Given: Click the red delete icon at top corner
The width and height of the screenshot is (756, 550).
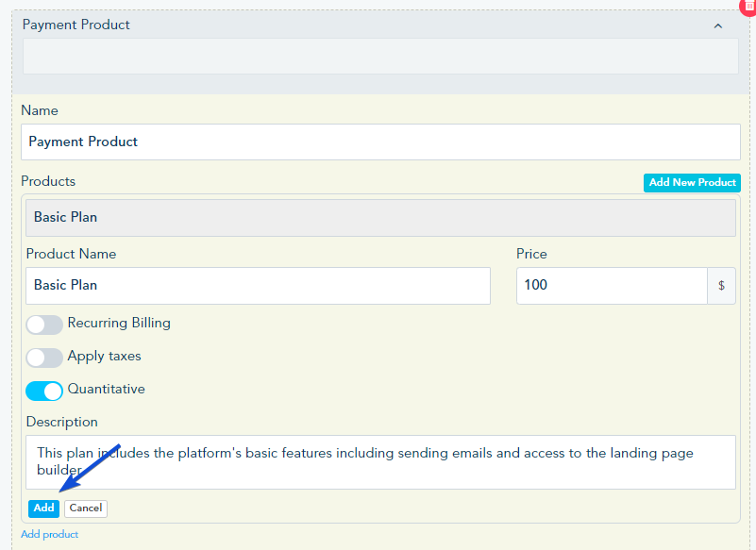Looking at the screenshot, I should pos(750,5).
